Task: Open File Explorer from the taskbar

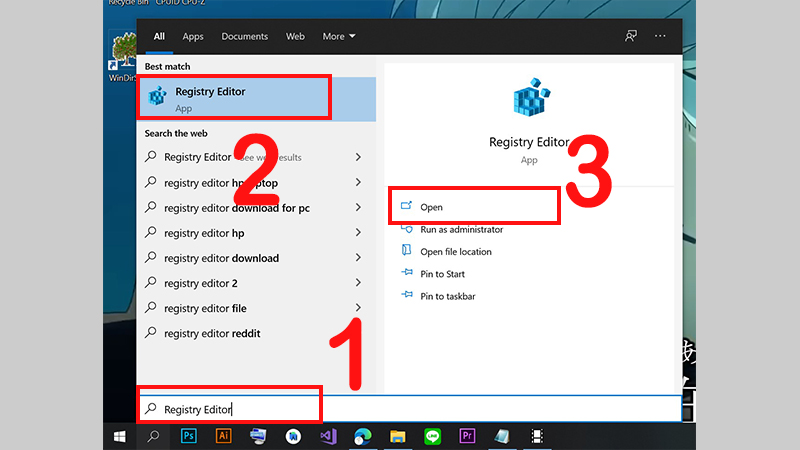Action: [x=397, y=436]
